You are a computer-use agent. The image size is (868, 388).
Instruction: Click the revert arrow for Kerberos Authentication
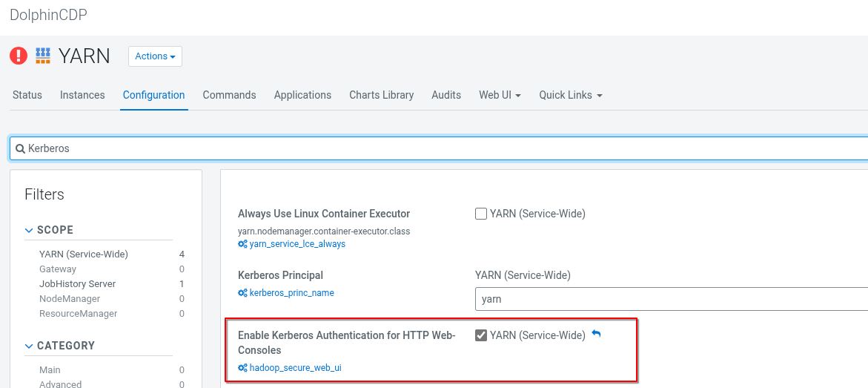[596, 335]
